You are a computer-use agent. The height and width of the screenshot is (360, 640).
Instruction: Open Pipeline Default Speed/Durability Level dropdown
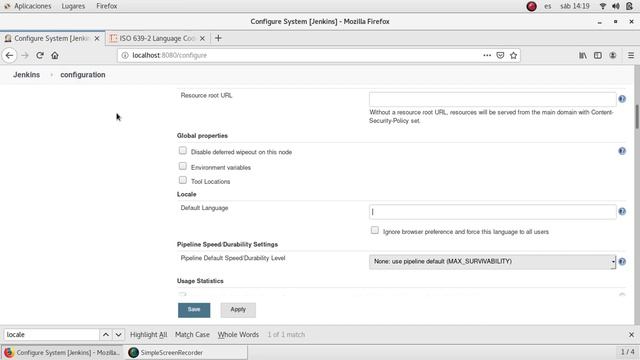click(492, 262)
